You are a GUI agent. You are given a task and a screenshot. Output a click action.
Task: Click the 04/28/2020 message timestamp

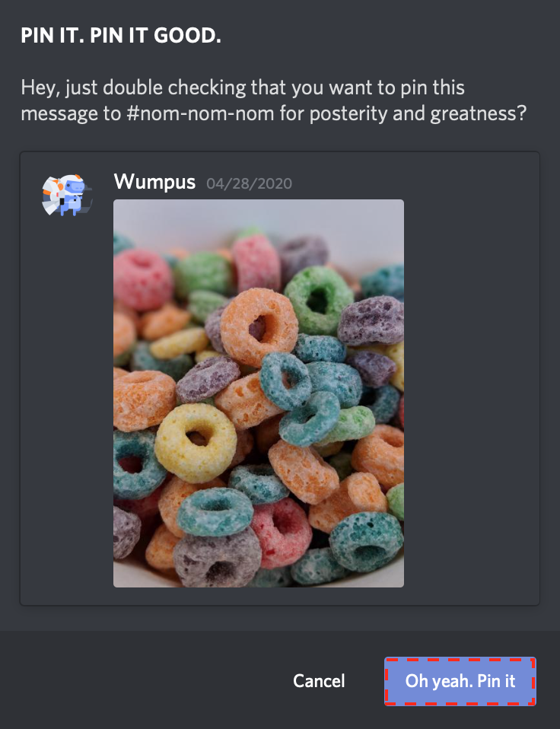249,183
